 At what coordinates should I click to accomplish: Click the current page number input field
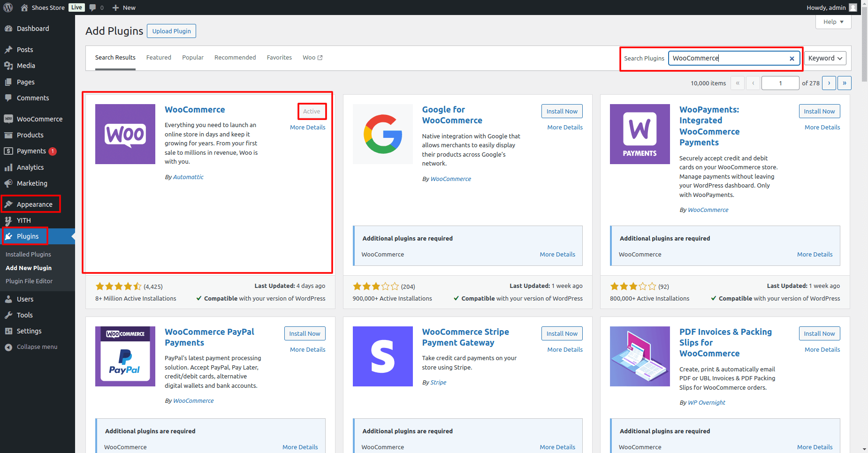coord(780,83)
